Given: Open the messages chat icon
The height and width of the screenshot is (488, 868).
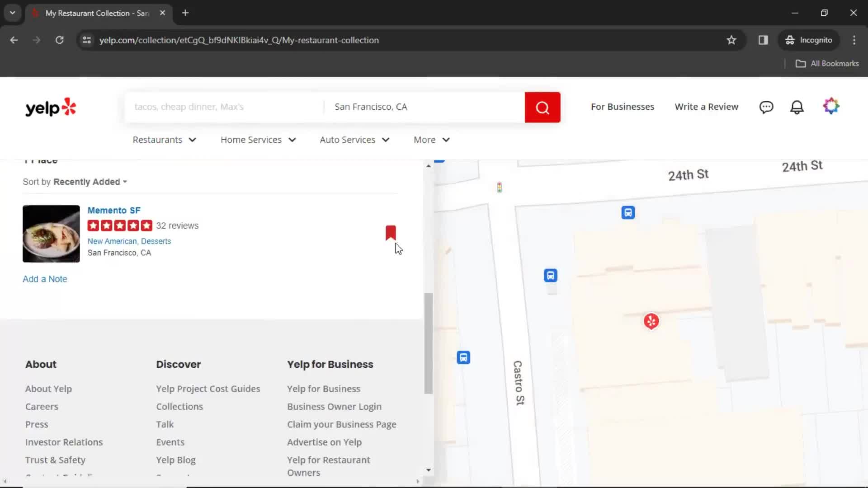Looking at the screenshot, I should 766,107.
